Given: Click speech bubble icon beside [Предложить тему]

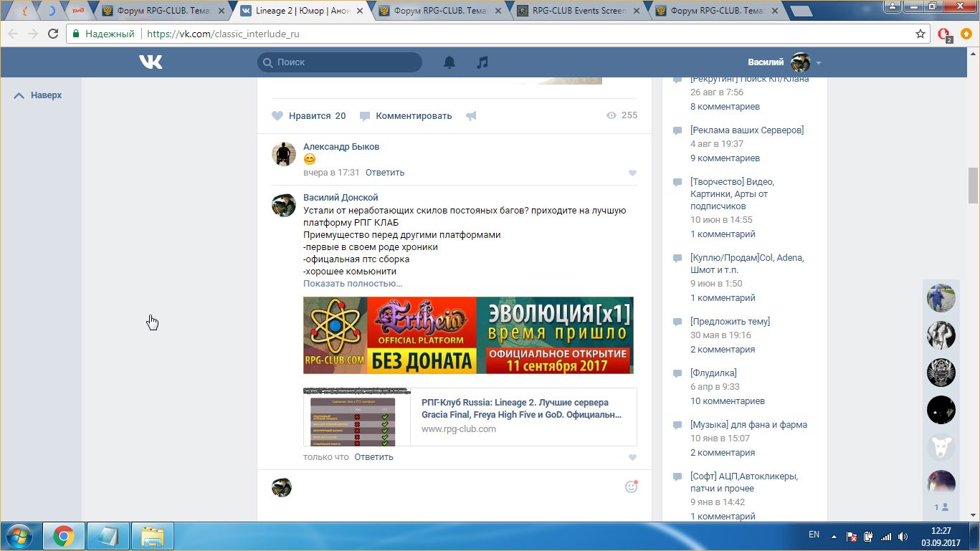Looking at the screenshot, I should [677, 322].
